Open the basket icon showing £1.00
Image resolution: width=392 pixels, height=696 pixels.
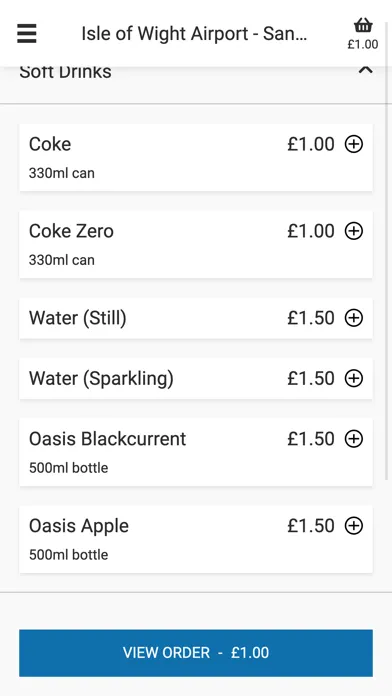363,33
